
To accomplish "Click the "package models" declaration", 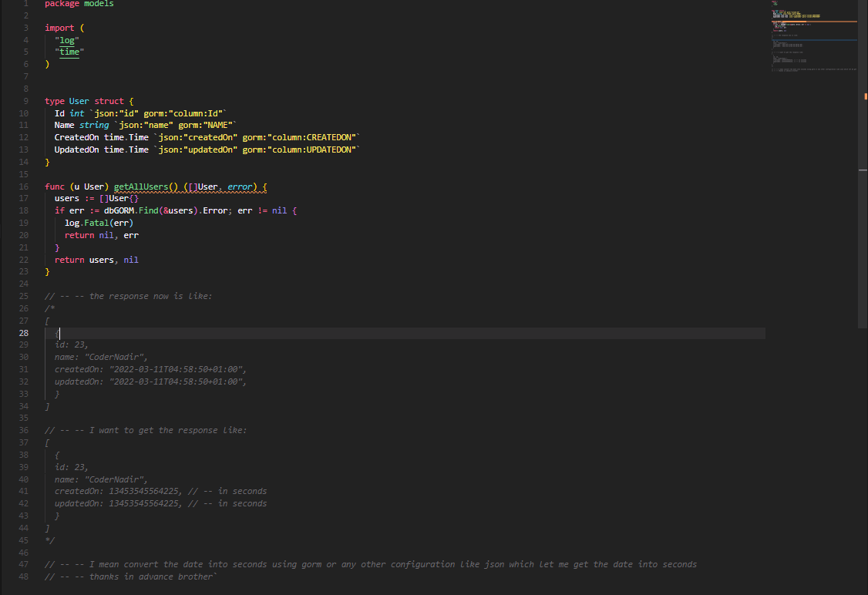I will (79, 4).
